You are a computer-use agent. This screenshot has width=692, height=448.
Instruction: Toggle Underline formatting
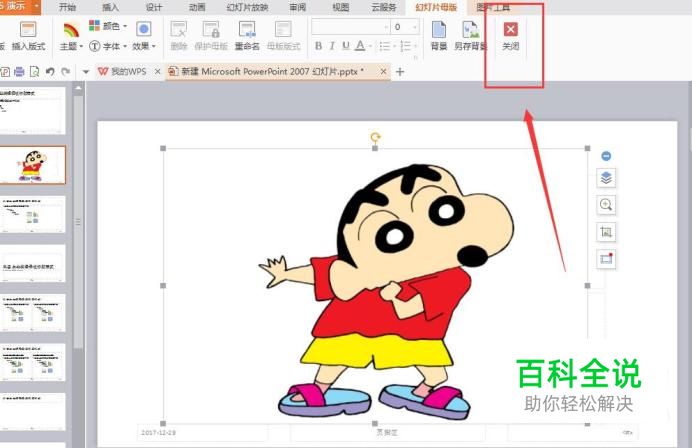(346, 45)
